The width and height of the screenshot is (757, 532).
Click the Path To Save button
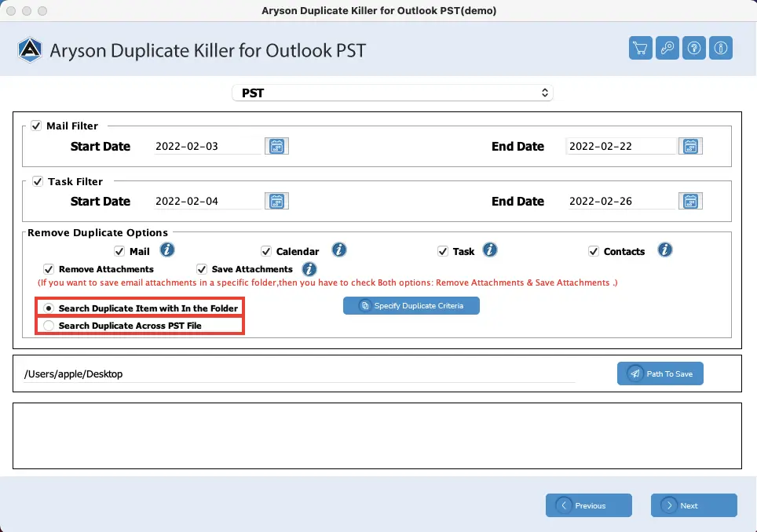[x=660, y=373]
